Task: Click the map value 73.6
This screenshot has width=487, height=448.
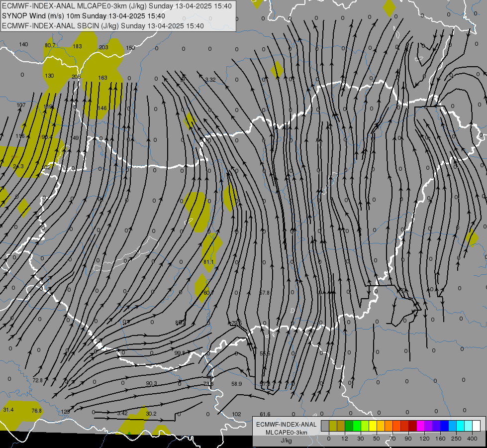Action: click(x=208, y=384)
